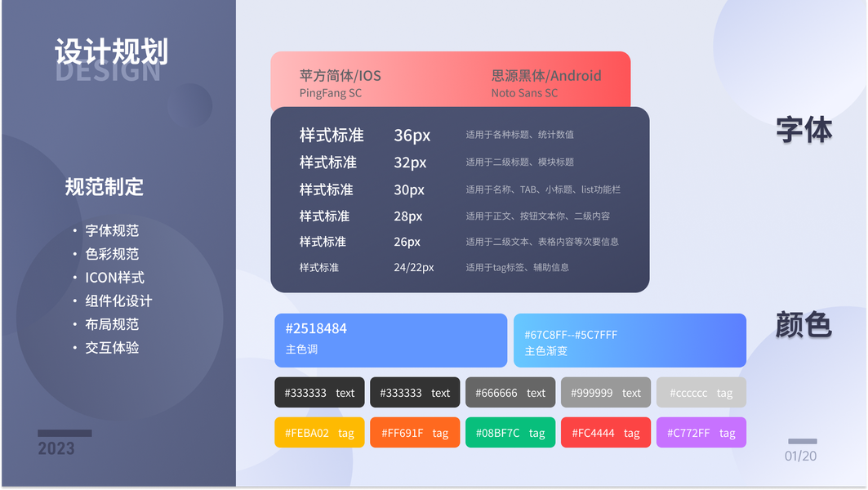Click the Noto Sans SC font name
The height and width of the screenshot is (490, 868).
[x=525, y=93]
